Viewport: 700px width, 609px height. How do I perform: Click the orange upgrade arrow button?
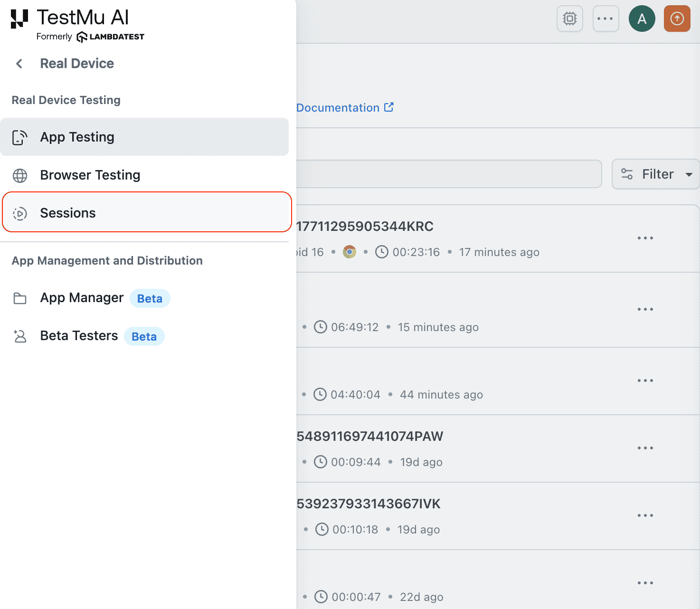point(677,19)
